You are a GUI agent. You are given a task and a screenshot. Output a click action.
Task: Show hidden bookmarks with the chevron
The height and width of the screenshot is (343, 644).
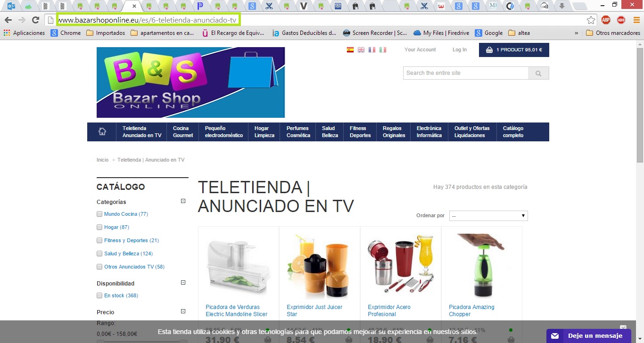(x=576, y=33)
